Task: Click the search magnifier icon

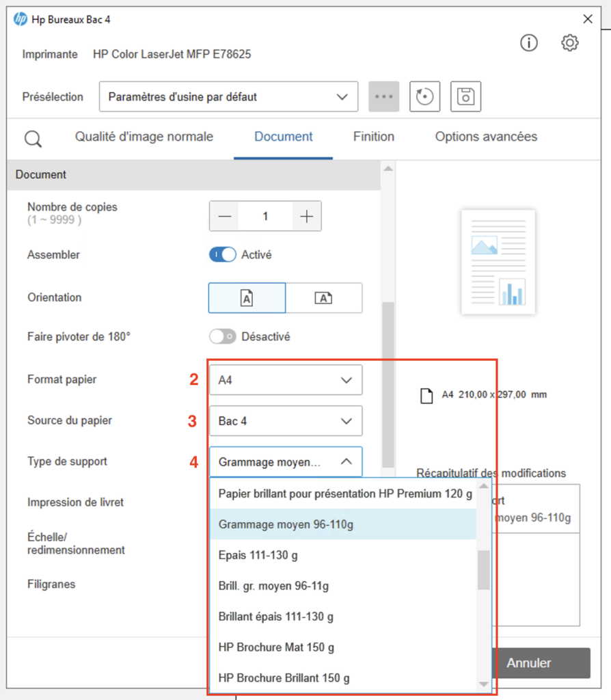Action: pyautogui.click(x=33, y=139)
